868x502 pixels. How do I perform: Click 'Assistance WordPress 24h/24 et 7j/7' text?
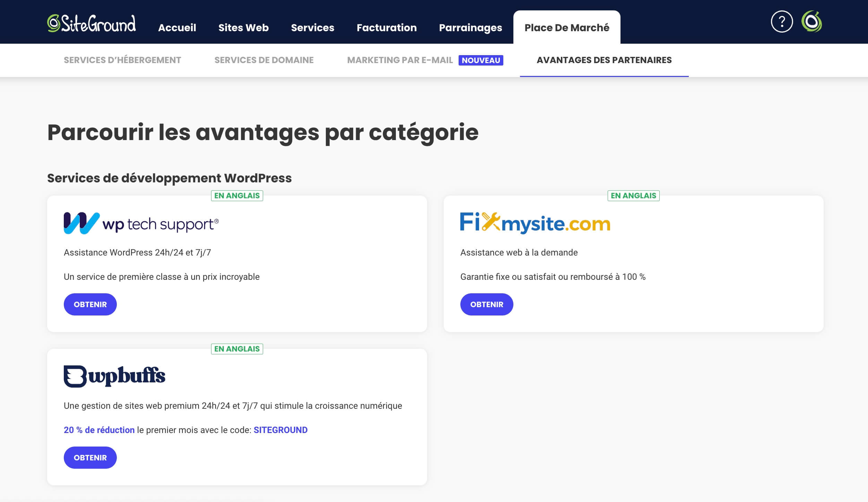(137, 252)
